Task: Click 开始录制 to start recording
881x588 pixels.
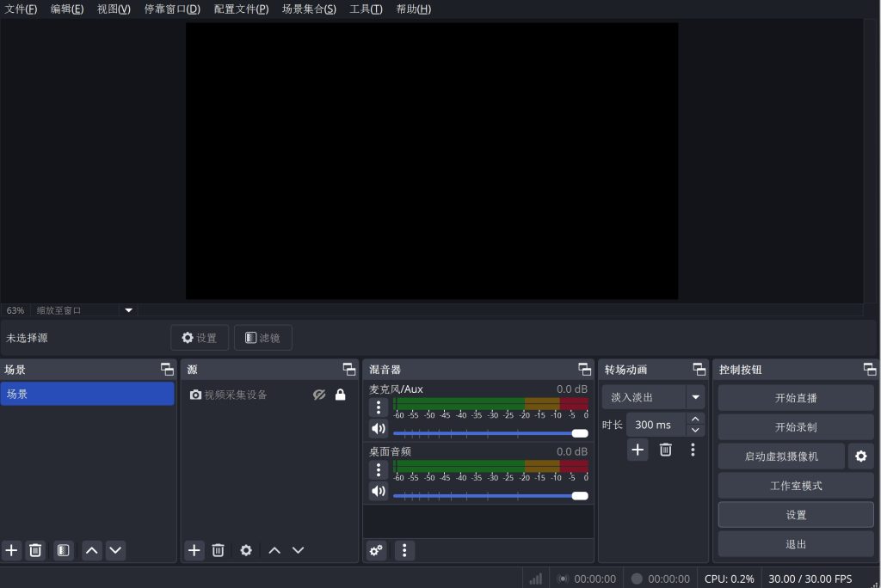Action: pos(796,427)
